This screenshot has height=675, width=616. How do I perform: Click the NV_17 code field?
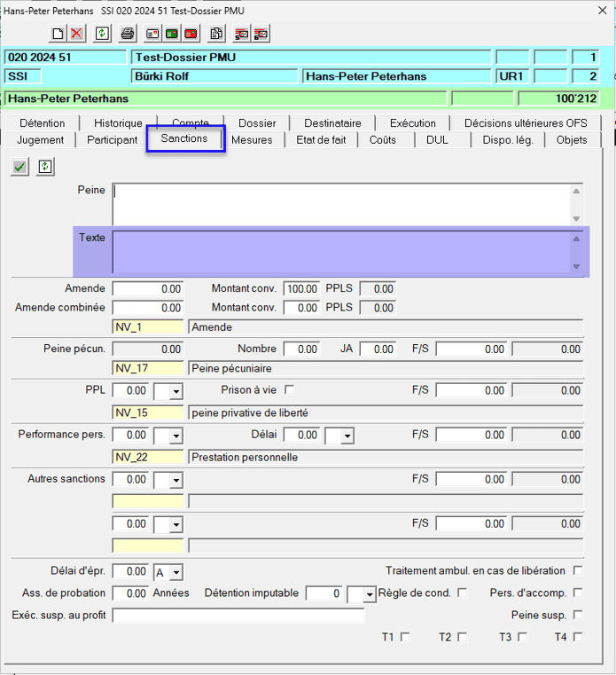[x=148, y=368]
